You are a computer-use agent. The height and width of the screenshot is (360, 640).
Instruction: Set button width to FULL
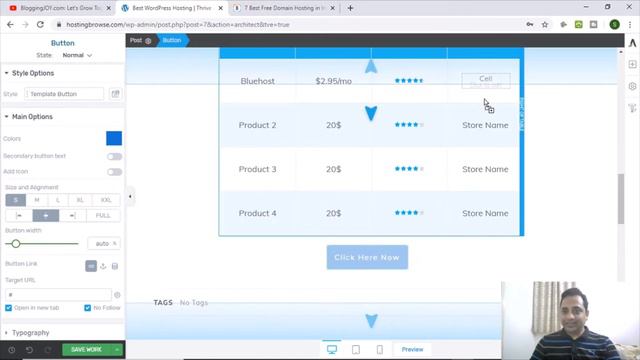103,216
